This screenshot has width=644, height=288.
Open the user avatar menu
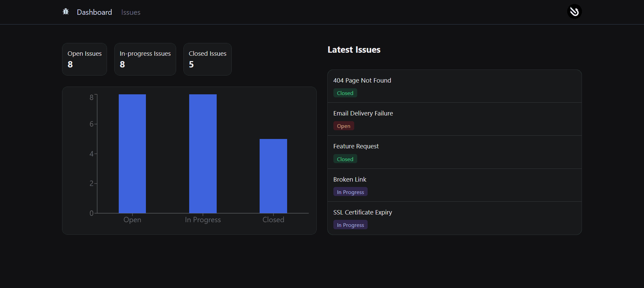574,12
